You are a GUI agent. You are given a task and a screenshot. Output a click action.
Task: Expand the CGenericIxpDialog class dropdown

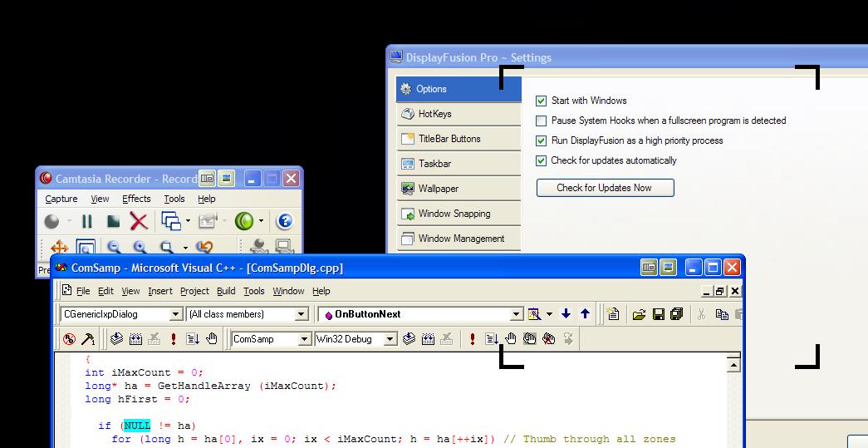pyautogui.click(x=175, y=314)
